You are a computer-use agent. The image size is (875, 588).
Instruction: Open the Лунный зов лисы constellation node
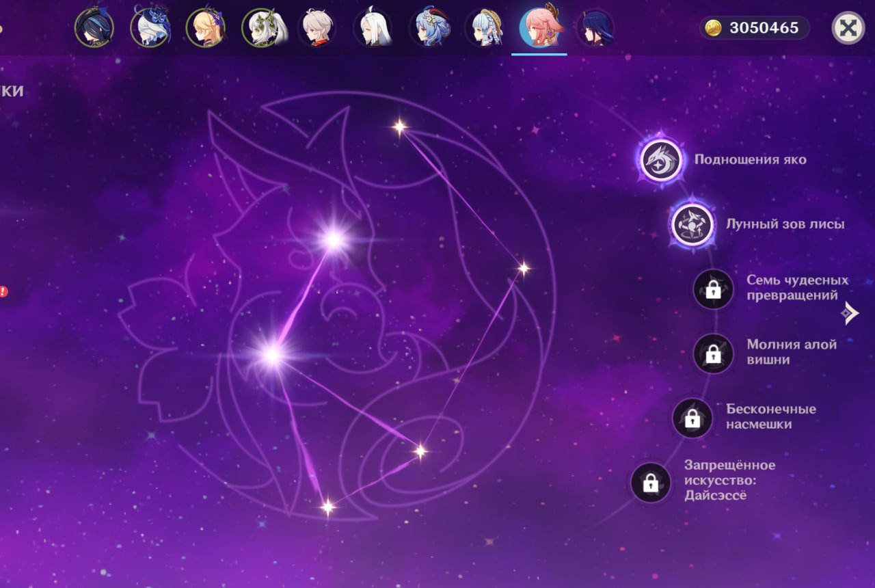(x=692, y=224)
